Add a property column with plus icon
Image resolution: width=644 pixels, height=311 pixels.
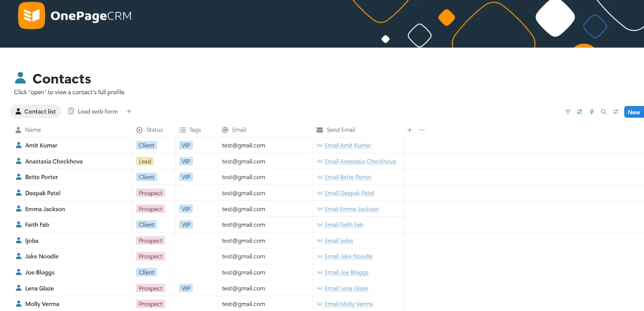(x=409, y=130)
